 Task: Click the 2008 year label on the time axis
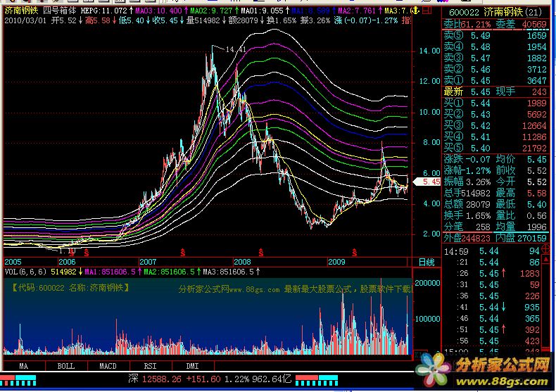point(242,262)
